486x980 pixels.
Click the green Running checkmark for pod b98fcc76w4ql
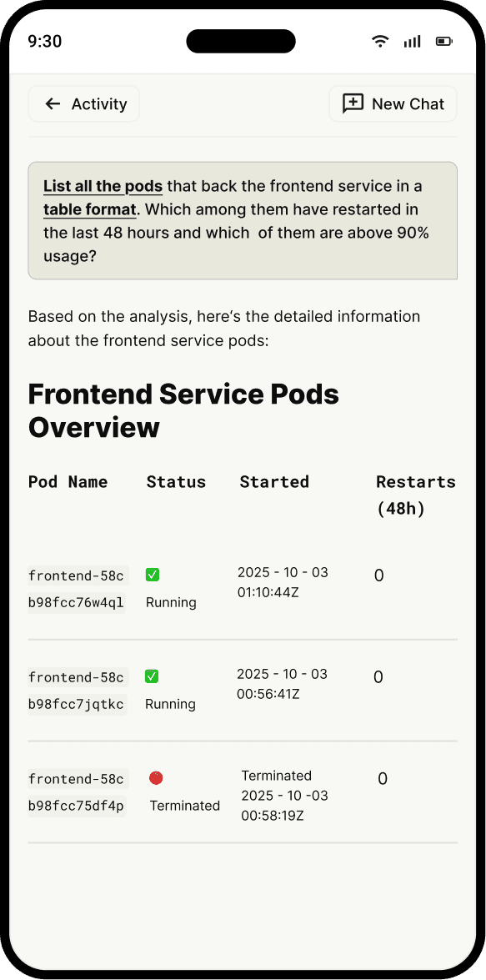(x=153, y=574)
